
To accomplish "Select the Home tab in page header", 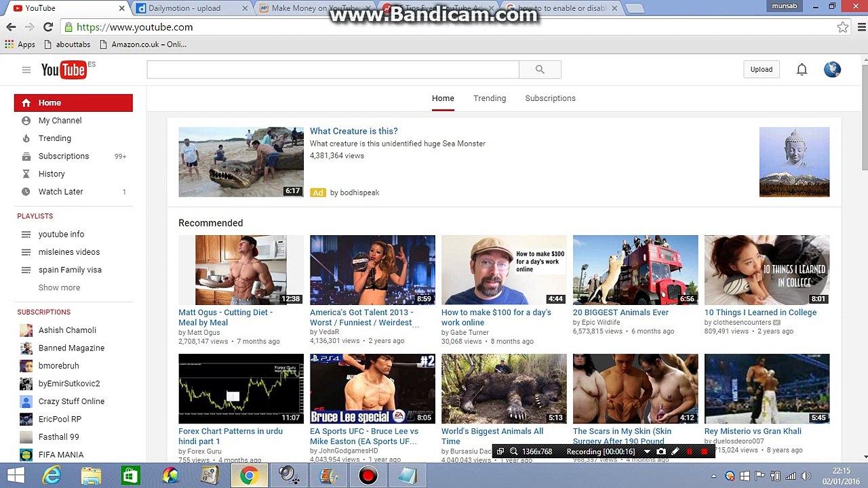I will pos(443,98).
